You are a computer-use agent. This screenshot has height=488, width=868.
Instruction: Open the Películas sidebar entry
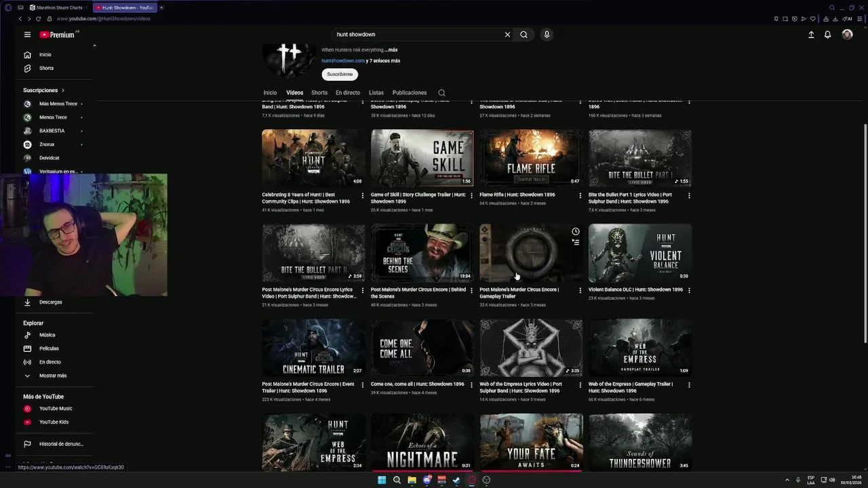[49, 348]
